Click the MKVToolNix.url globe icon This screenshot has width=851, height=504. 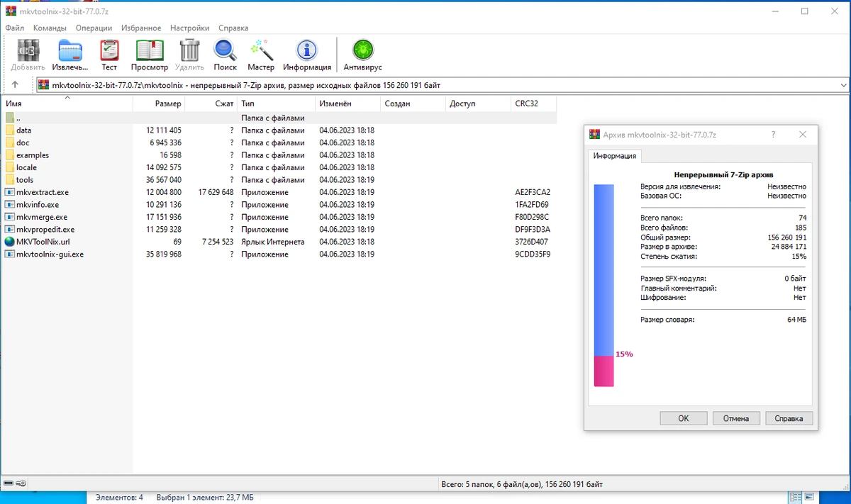pyautogui.click(x=9, y=242)
